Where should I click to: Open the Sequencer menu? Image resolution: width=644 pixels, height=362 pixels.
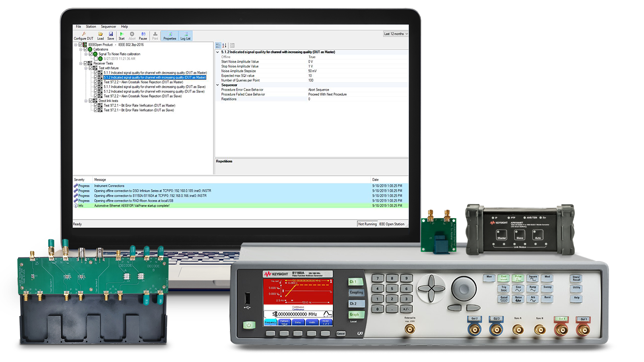click(x=109, y=27)
